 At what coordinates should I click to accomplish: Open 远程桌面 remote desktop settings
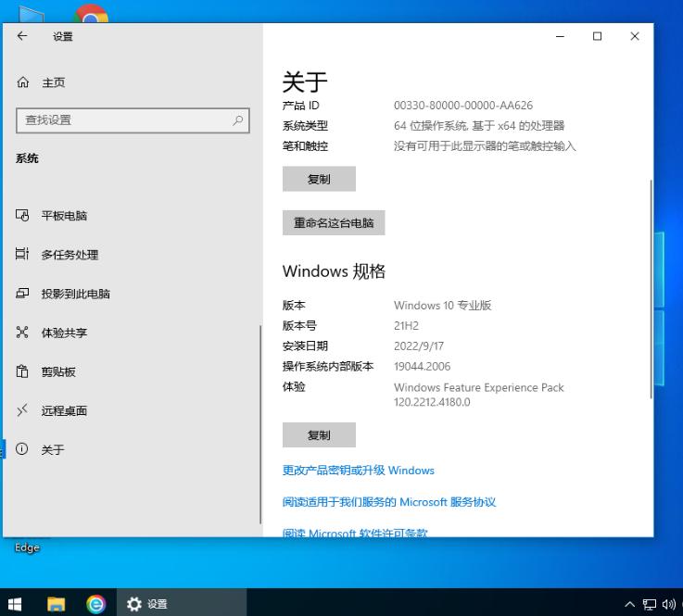(x=64, y=410)
